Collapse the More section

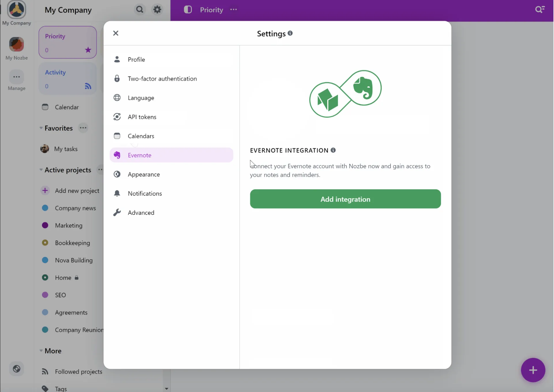coord(41,351)
